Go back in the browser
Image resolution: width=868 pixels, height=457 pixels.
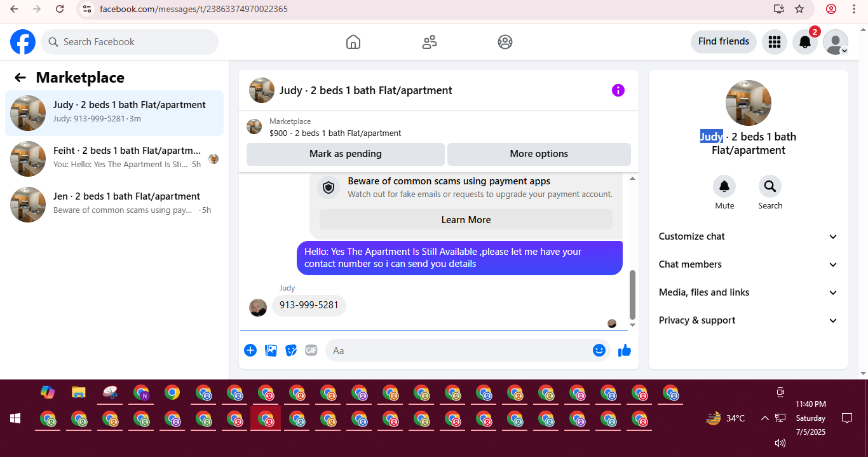pos(14,9)
